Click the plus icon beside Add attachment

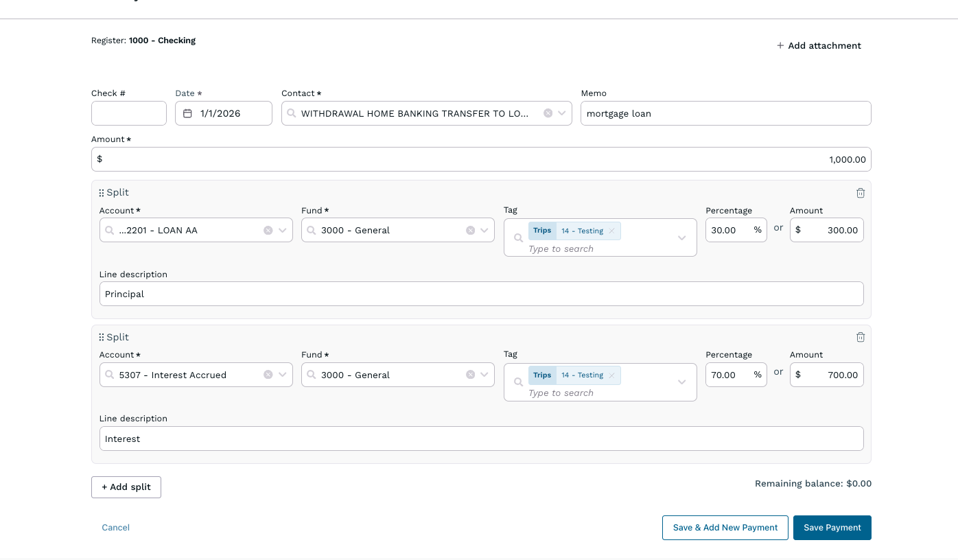point(780,45)
